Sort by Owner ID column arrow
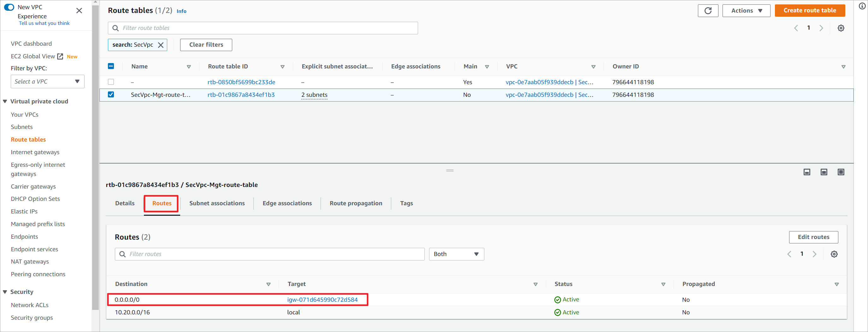The image size is (868, 332). point(843,67)
